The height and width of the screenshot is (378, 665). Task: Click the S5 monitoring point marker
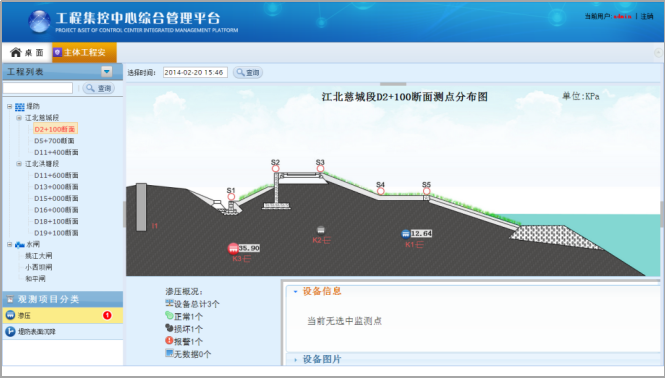(427, 191)
